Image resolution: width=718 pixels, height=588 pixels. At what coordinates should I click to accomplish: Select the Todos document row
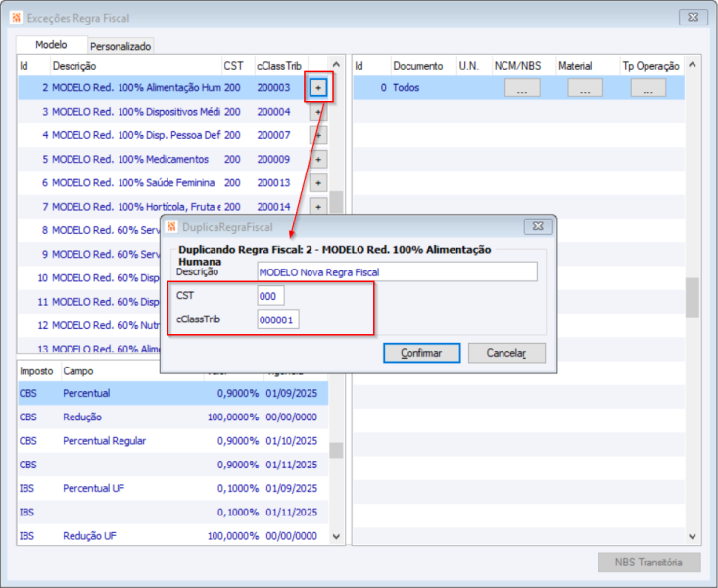click(519, 87)
